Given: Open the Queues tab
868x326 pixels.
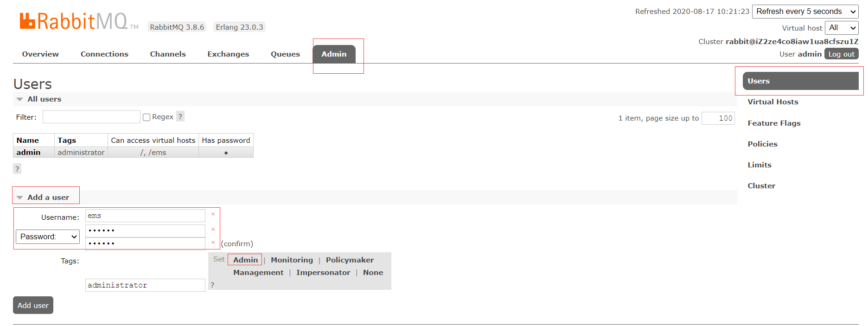Looking at the screenshot, I should point(285,54).
